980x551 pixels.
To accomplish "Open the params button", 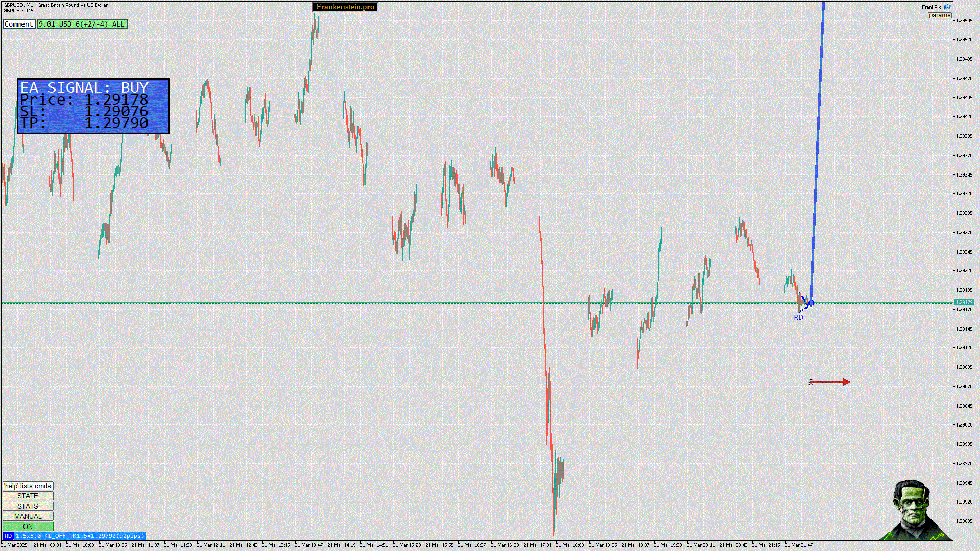I will (x=939, y=15).
